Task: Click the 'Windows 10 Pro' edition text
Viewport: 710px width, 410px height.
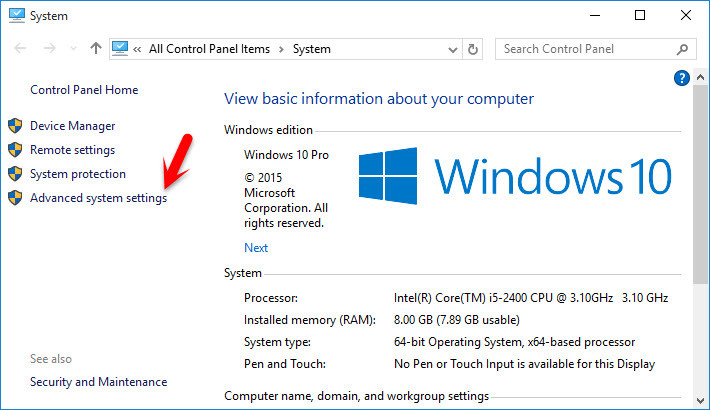Action: coord(286,155)
